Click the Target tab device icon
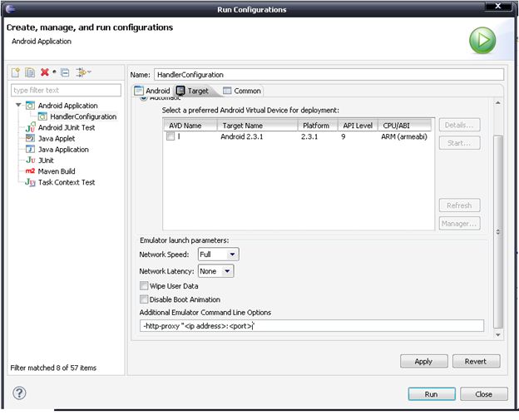Viewport: 519px width, 420px height. pyautogui.click(x=180, y=91)
